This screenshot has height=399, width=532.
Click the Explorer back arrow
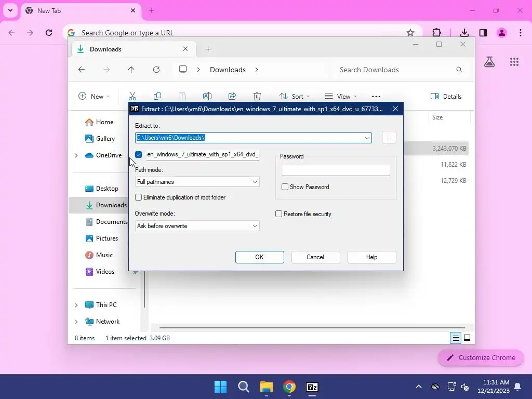point(82,70)
